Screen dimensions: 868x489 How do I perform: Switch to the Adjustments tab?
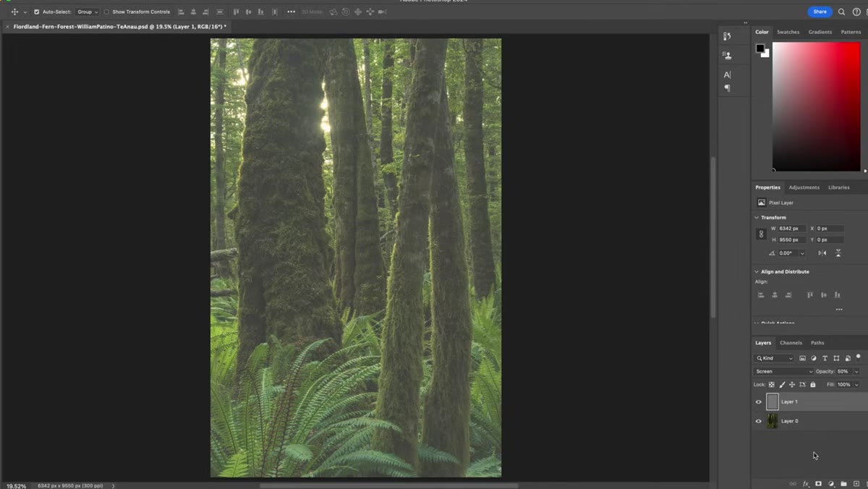[x=804, y=187]
